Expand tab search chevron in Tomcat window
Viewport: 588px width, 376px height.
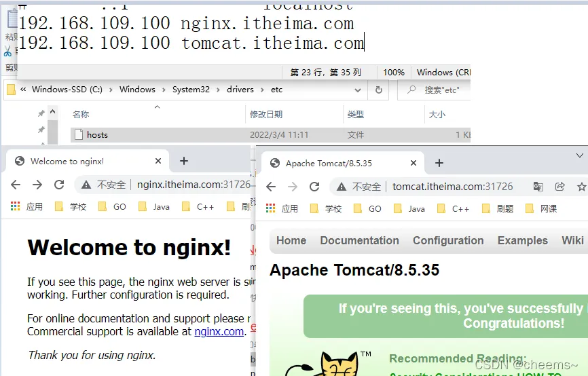point(580,155)
